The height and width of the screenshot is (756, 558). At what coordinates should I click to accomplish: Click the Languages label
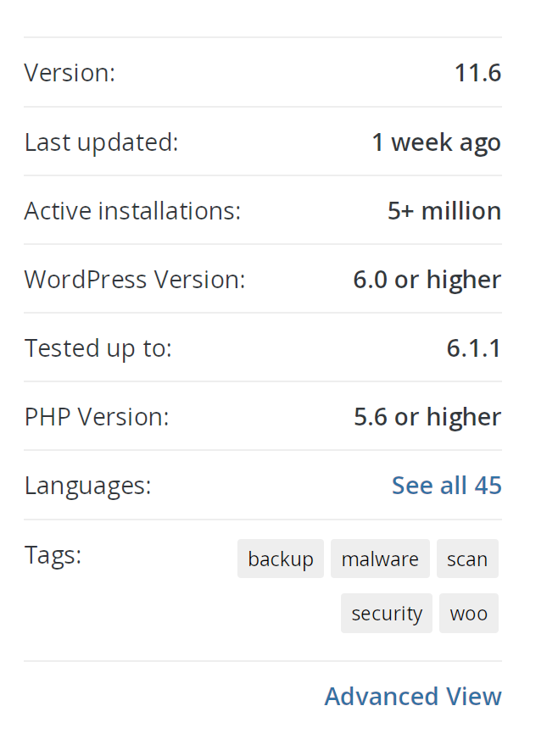(x=87, y=485)
